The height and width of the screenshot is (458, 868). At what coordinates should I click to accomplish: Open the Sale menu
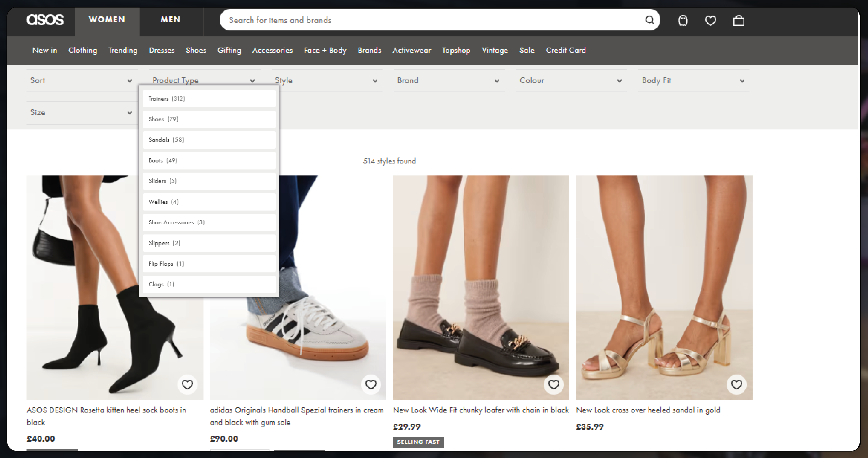[527, 50]
